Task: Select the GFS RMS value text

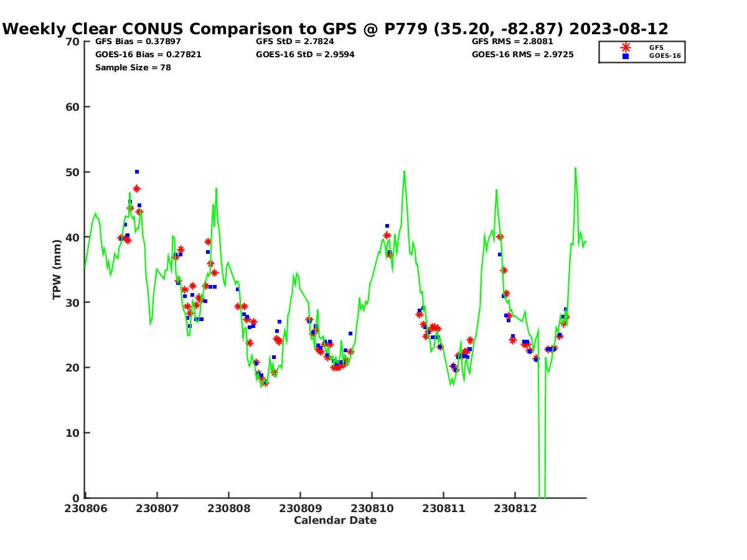Action: (x=512, y=42)
